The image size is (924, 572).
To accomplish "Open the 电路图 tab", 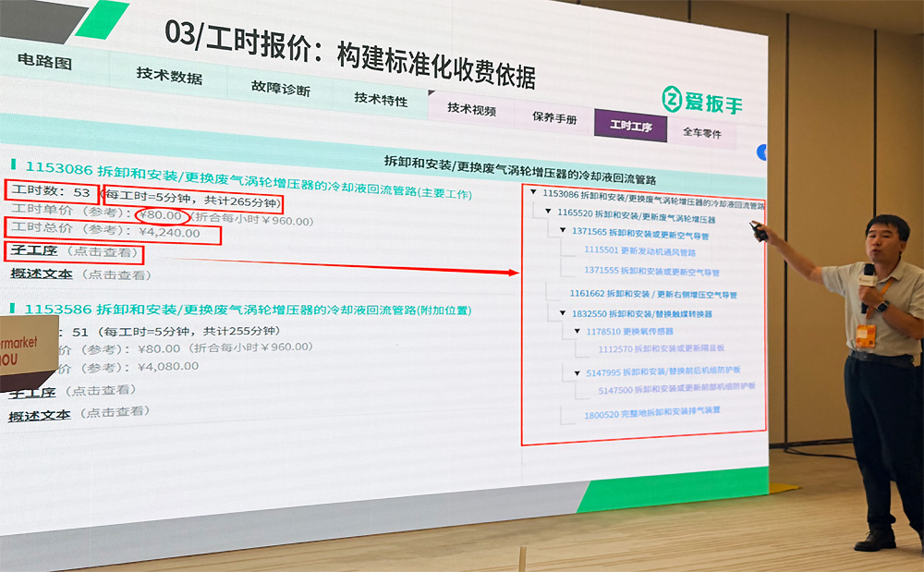I will (x=44, y=61).
